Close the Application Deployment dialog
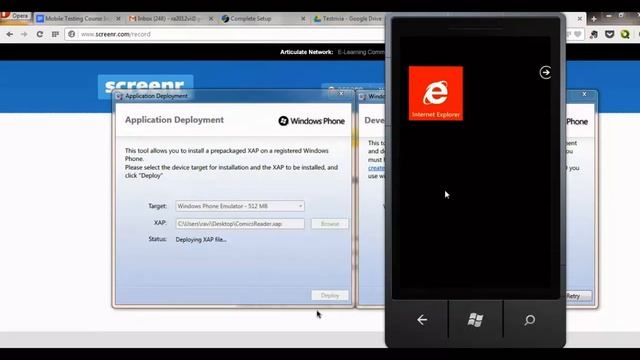 [x=342, y=94]
